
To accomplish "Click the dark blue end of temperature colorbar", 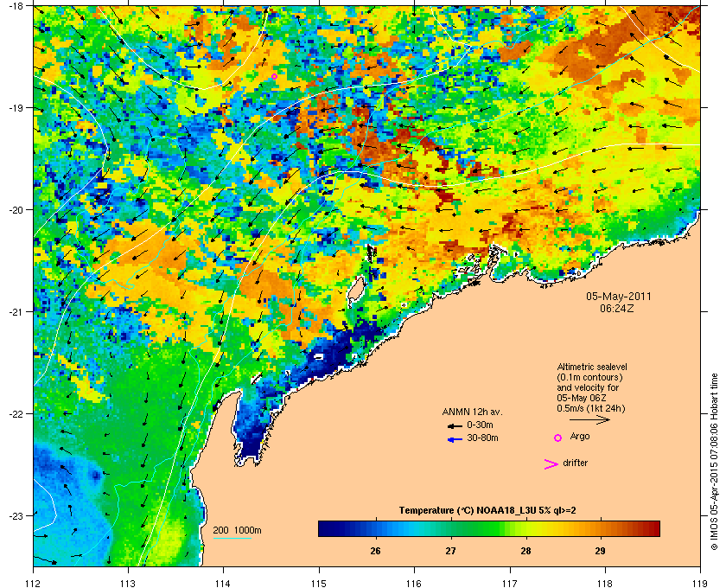I will [x=324, y=528].
